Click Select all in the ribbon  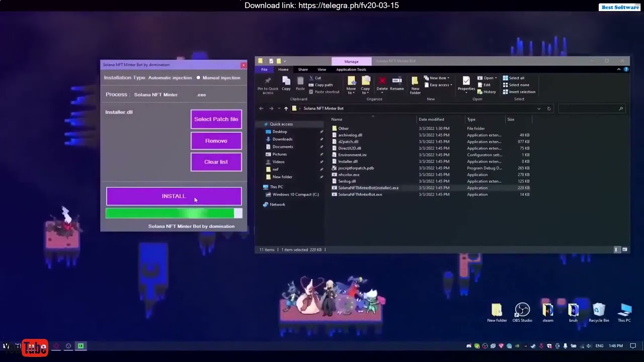[x=513, y=78]
